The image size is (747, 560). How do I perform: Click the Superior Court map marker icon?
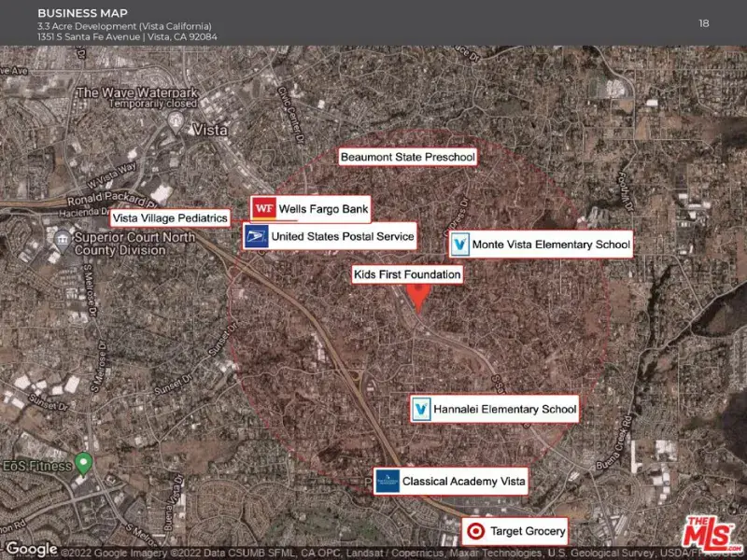(63, 237)
